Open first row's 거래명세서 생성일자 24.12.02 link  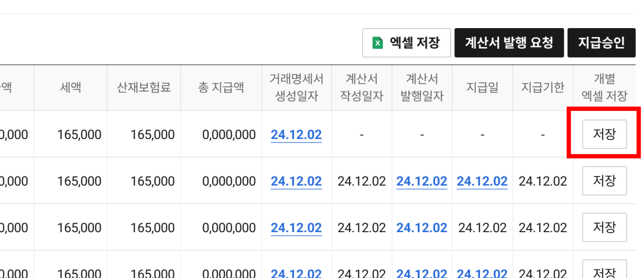tap(296, 135)
